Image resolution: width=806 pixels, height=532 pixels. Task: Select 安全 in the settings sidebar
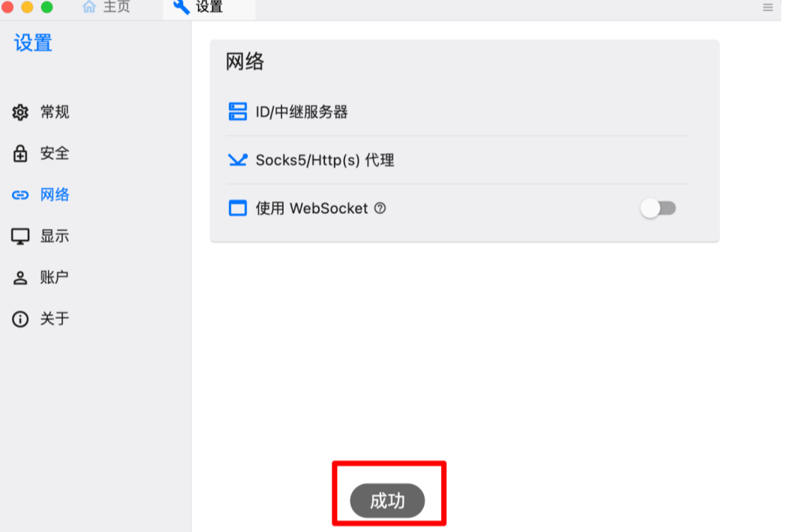[55, 153]
